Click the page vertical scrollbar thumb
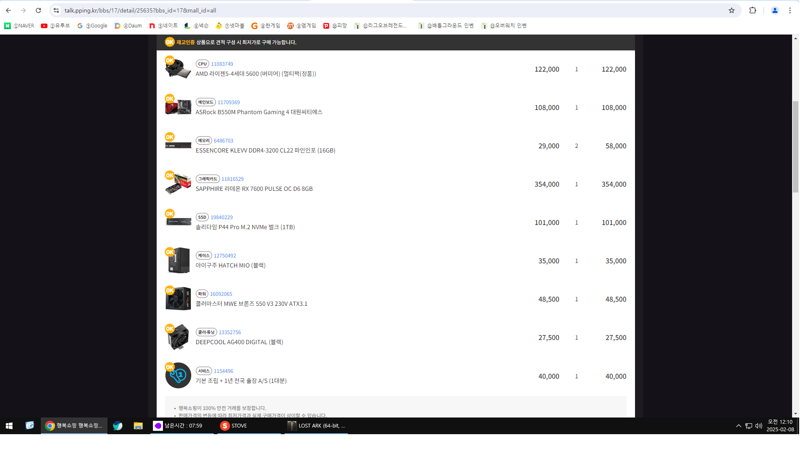This screenshot has width=800, height=450. tap(795, 146)
